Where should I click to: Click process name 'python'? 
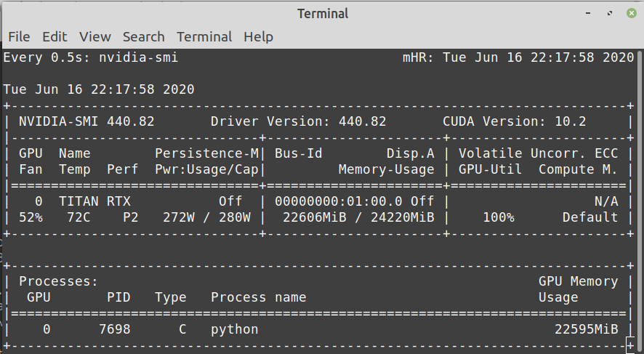click(x=235, y=330)
